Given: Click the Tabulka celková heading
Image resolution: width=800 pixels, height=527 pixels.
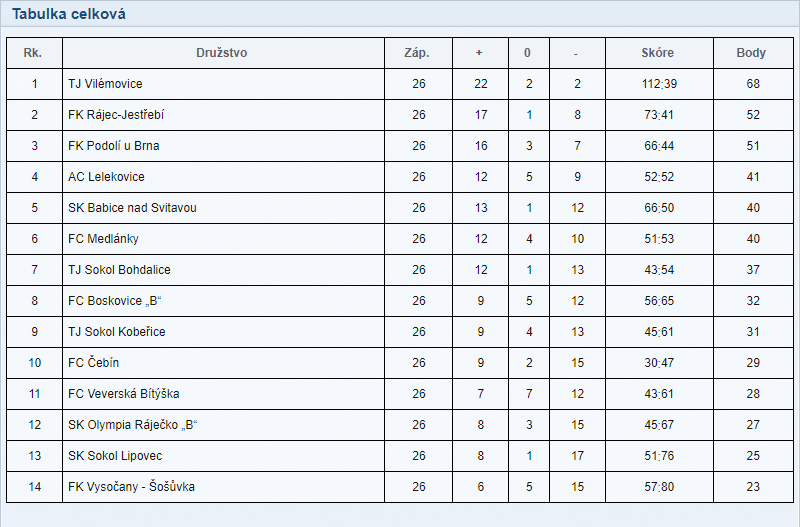Looking at the screenshot, I should 69,14.
